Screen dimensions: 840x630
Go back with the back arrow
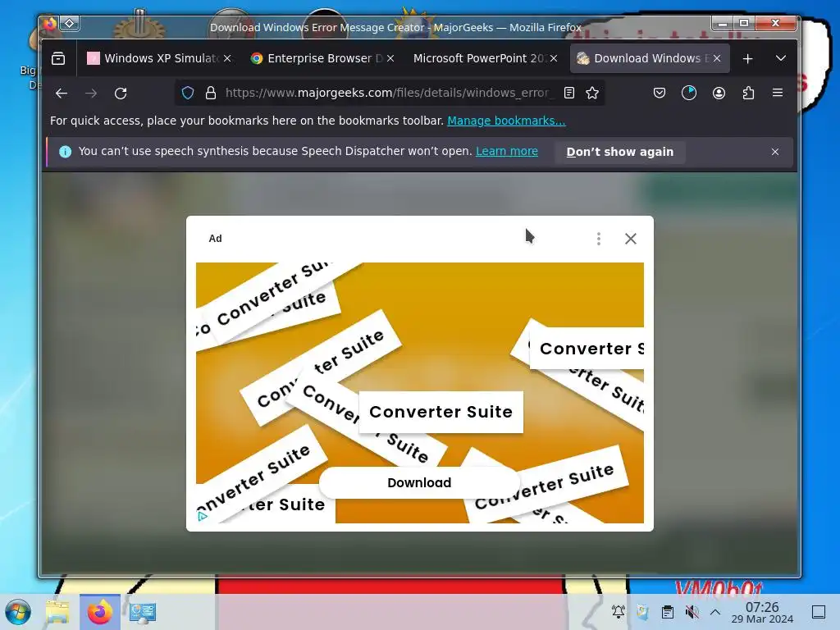point(62,94)
